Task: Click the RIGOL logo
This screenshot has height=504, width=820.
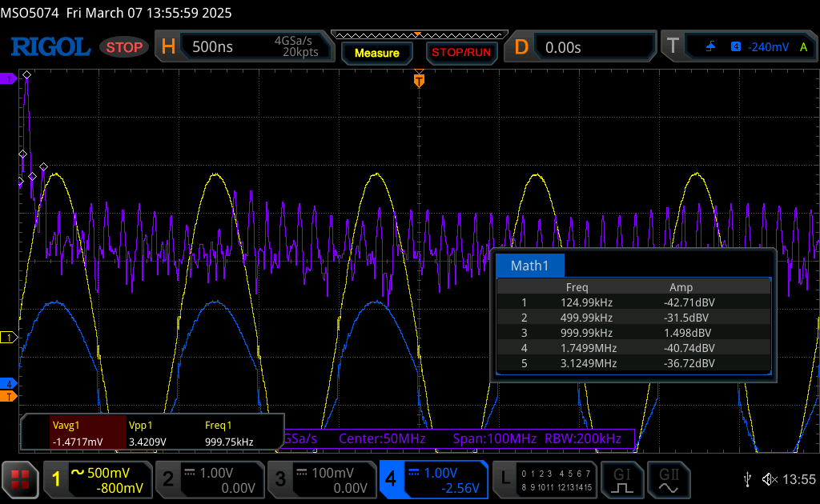Action: [x=50, y=47]
